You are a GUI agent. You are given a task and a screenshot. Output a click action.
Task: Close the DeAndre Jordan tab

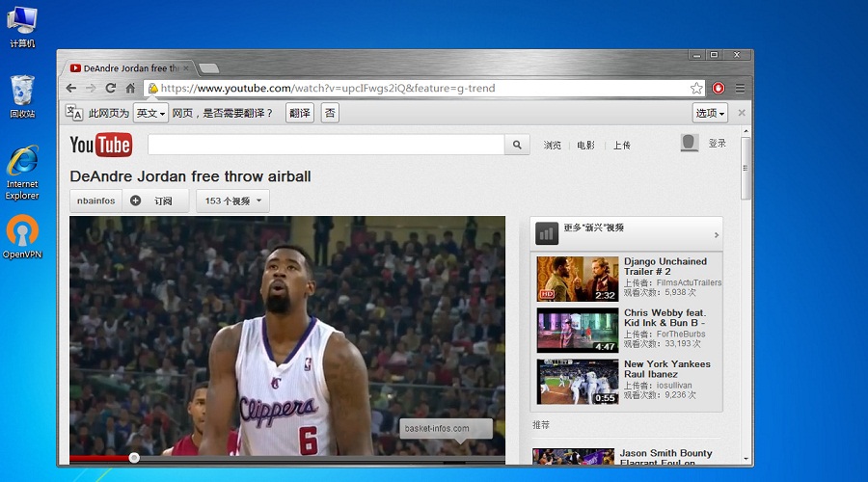click(186, 68)
